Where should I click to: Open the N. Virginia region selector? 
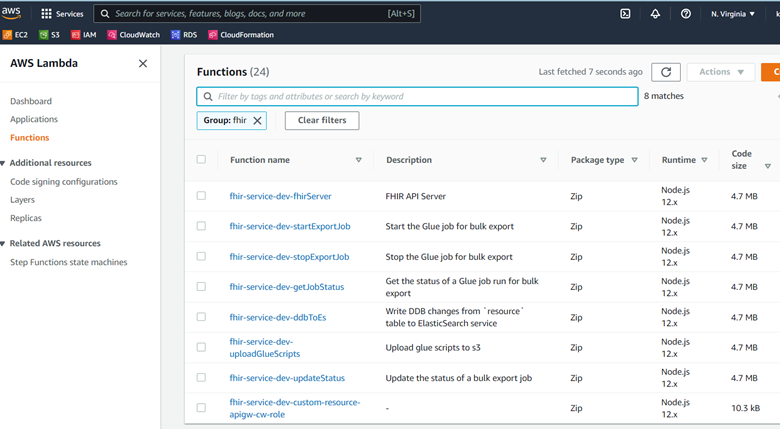(x=733, y=14)
